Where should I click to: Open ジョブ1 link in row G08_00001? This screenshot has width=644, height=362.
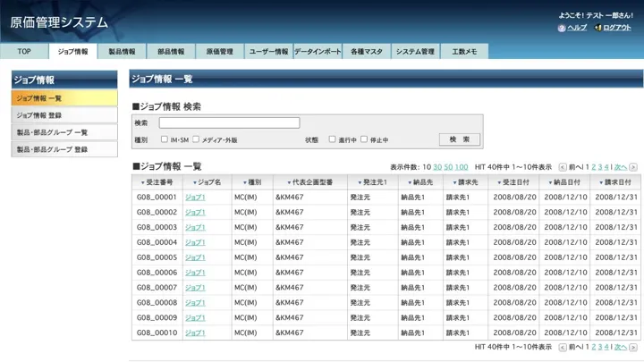(195, 198)
